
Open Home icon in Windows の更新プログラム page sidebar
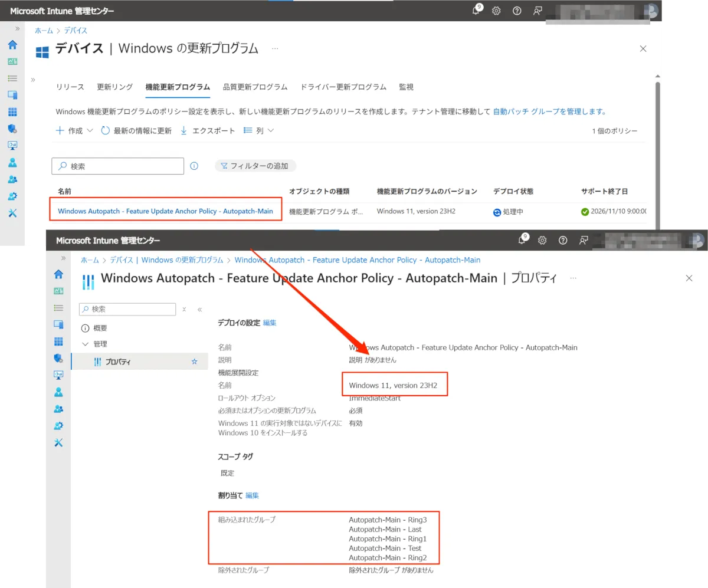[x=12, y=45]
